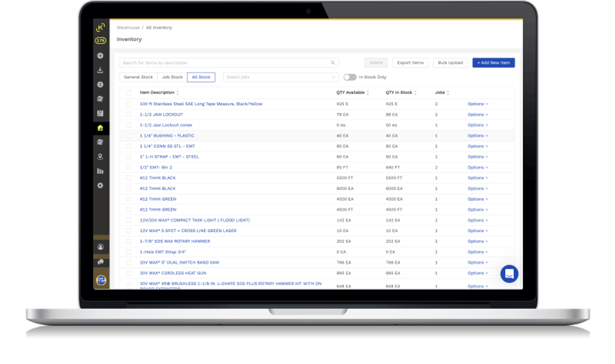
Task: Switch to the General Stock tab
Action: (x=138, y=77)
